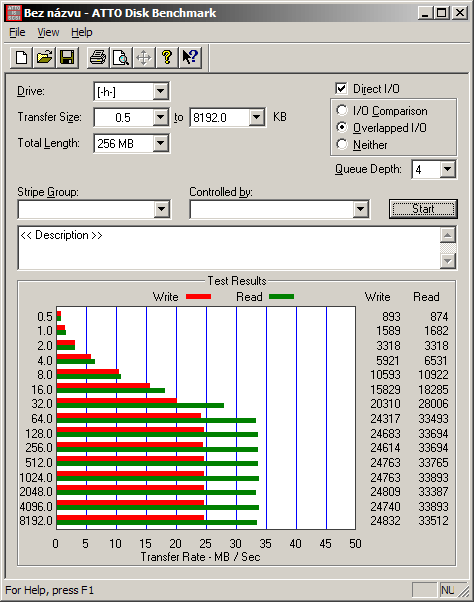Click the 0.5 row read value 874
The image size is (474, 602).
(x=439, y=316)
